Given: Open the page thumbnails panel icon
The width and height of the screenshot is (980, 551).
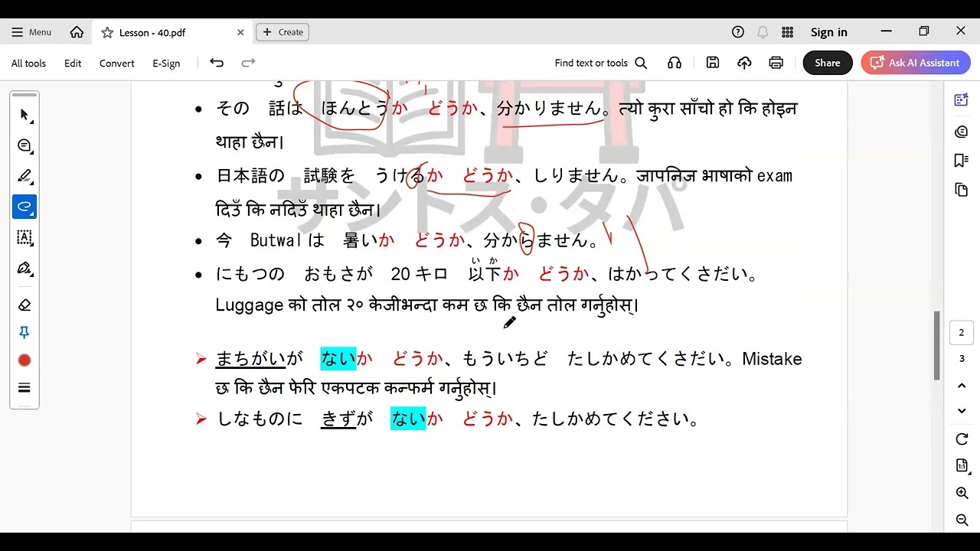Looking at the screenshot, I should pos(962,189).
